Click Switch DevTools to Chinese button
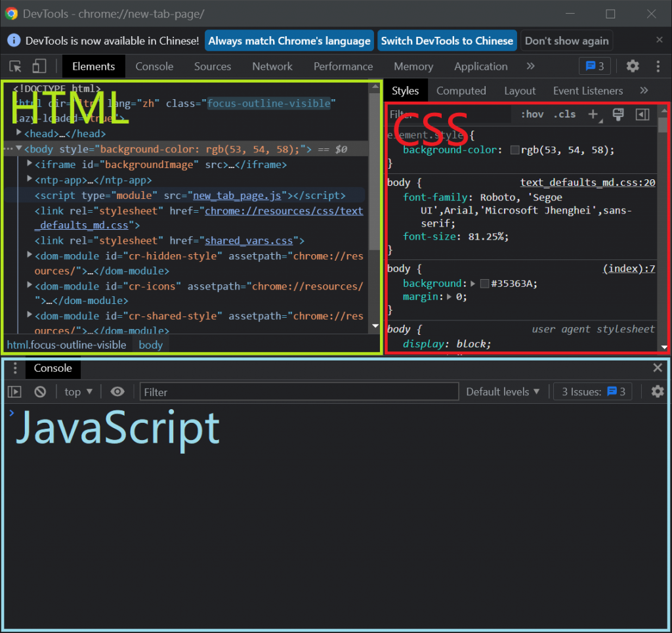Screen dimensions: 672x633 (447, 41)
